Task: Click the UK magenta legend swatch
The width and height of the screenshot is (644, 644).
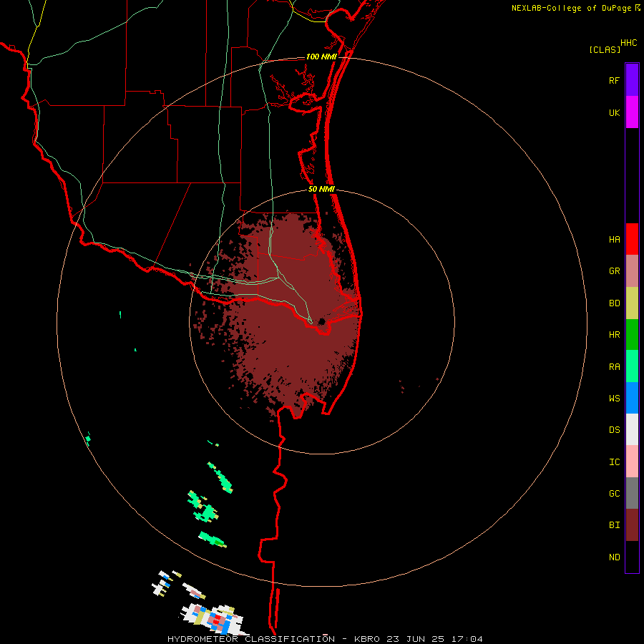Action: 632,112
